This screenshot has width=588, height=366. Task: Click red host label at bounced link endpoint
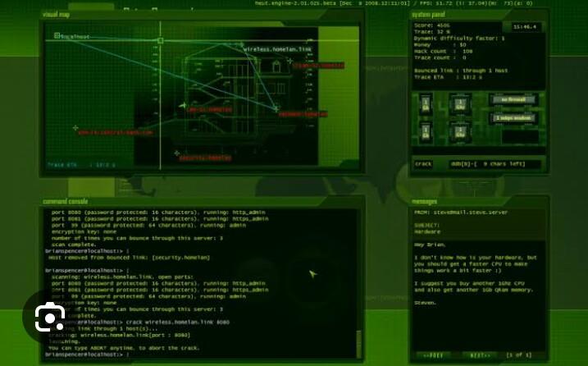point(303,114)
